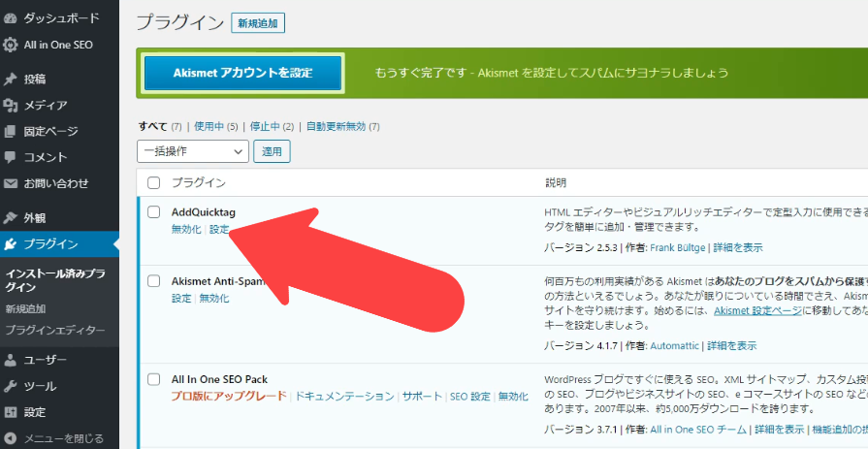Check the All In One SEO Pack checkbox
The image size is (868, 449).
pyautogui.click(x=154, y=379)
